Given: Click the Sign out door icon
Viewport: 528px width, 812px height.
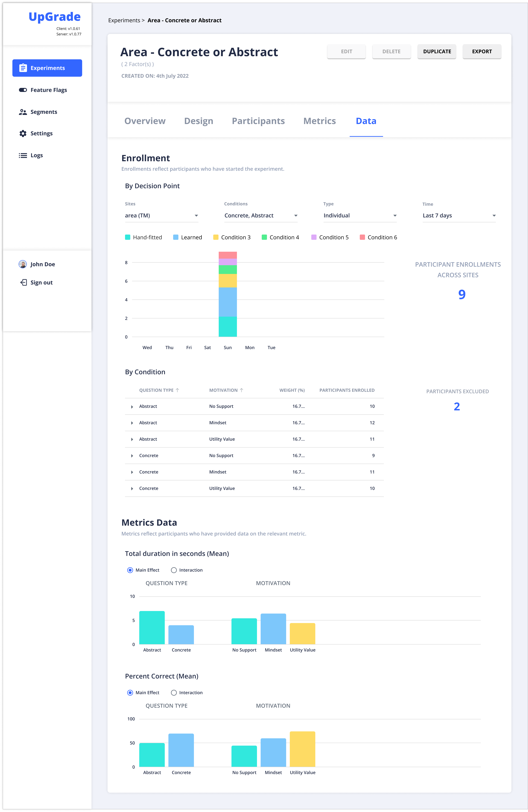Looking at the screenshot, I should click(x=23, y=282).
